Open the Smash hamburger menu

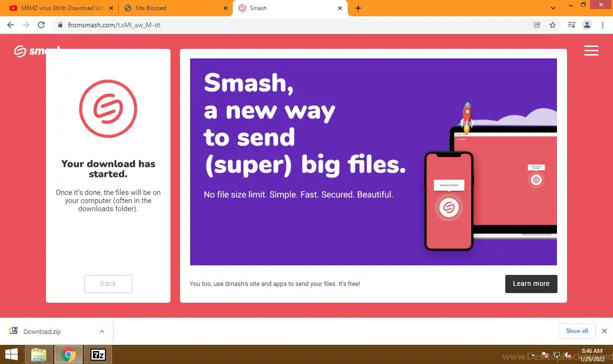click(x=591, y=50)
